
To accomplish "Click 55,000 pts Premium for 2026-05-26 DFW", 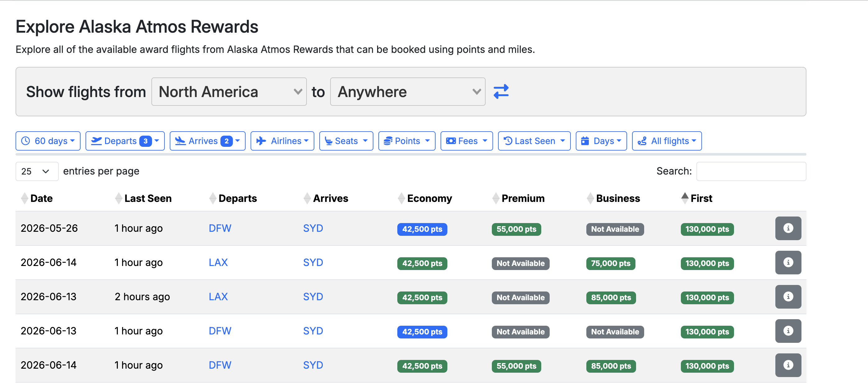I will (x=516, y=229).
